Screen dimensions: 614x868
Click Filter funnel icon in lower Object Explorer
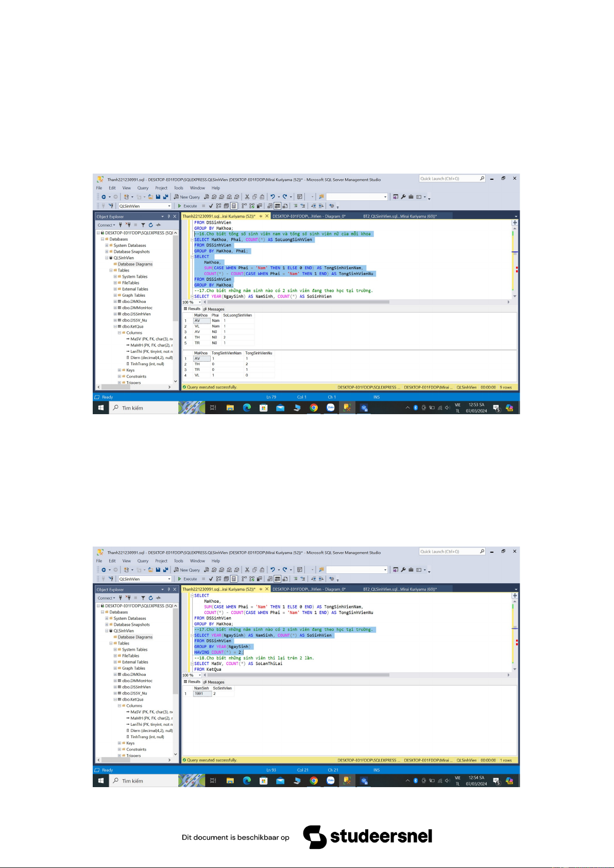143,598
